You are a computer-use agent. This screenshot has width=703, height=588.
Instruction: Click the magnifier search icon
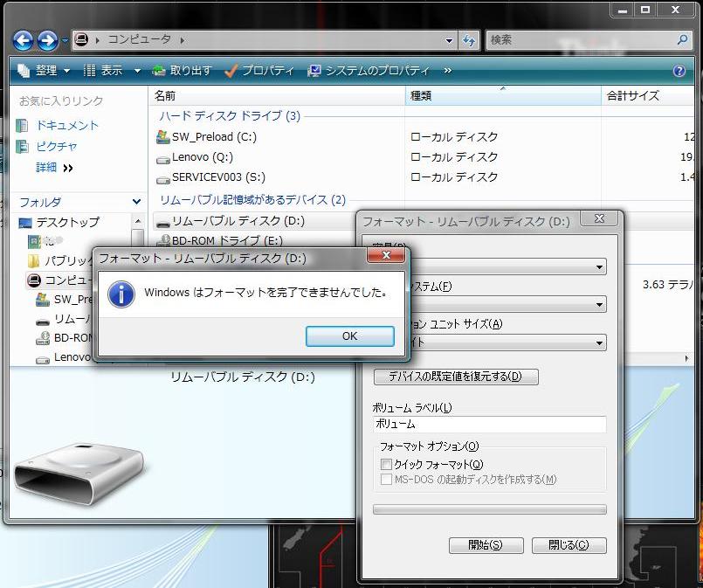pos(682,39)
